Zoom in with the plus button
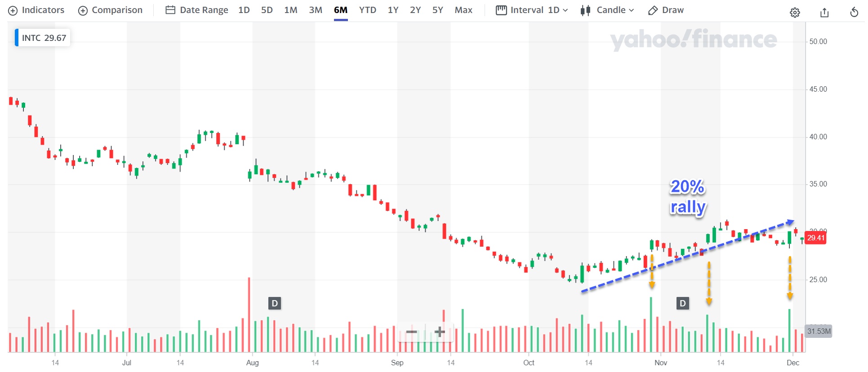 (x=440, y=332)
